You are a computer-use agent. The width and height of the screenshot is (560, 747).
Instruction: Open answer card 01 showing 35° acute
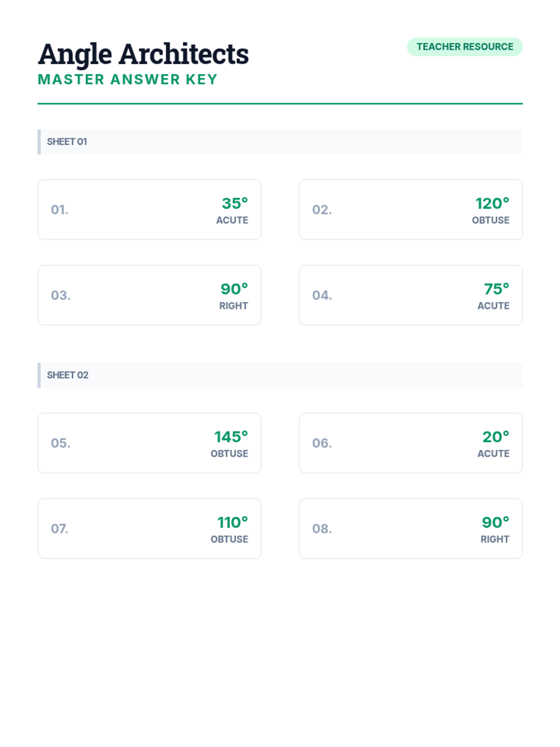coord(149,209)
